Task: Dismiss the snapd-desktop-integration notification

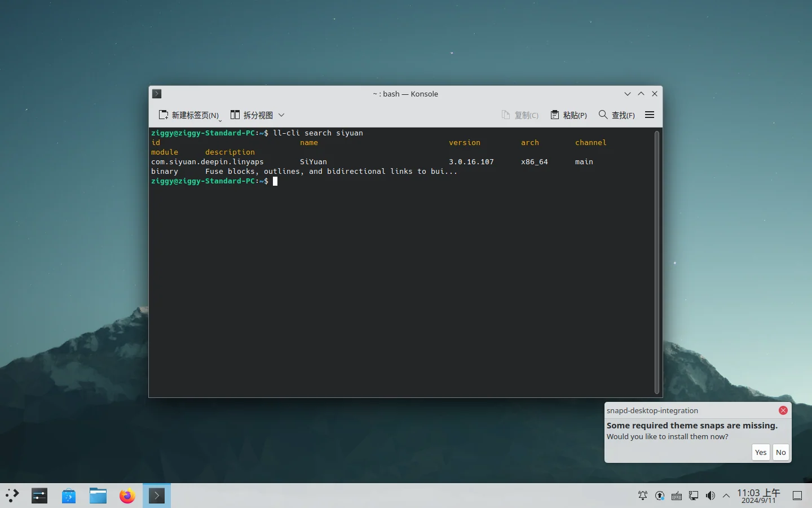Action: click(783, 410)
